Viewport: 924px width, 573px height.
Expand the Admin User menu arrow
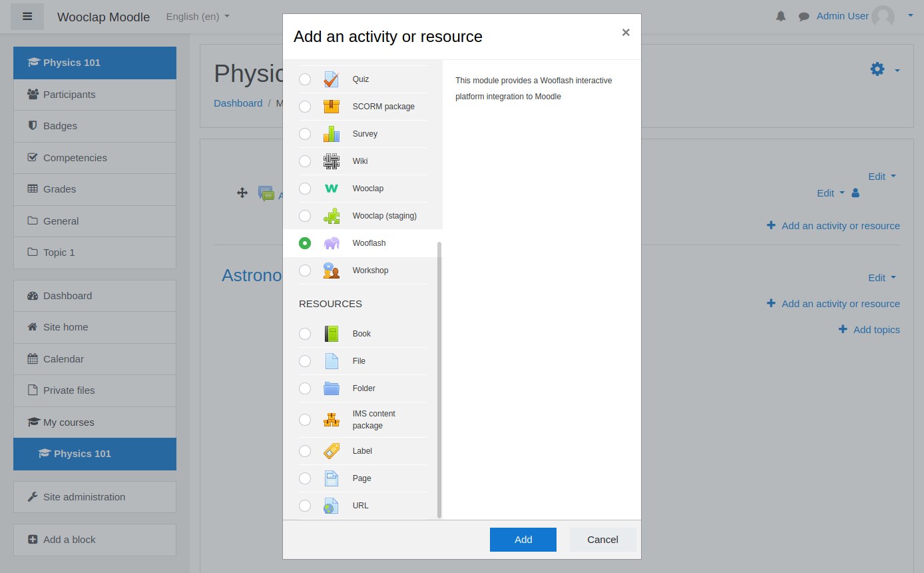pyautogui.click(x=911, y=15)
